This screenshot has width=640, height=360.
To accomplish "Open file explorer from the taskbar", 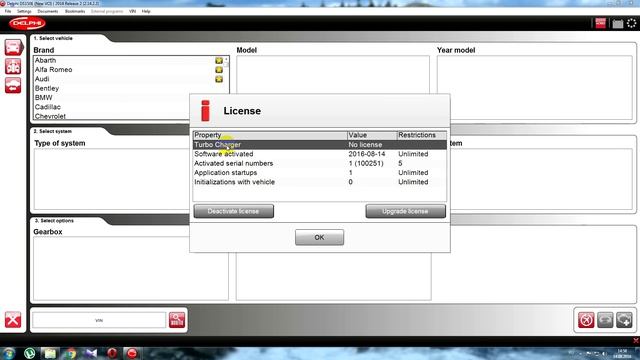I will coord(50,353).
